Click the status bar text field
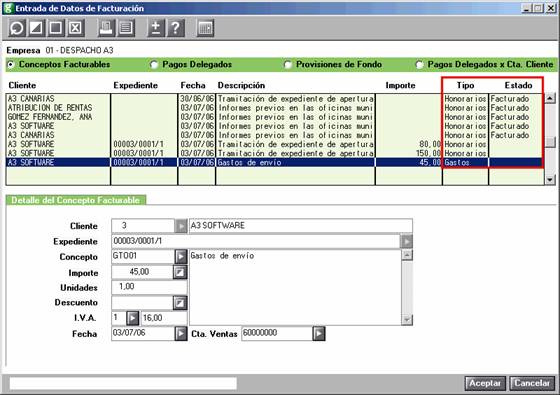 tap(123, 384)
